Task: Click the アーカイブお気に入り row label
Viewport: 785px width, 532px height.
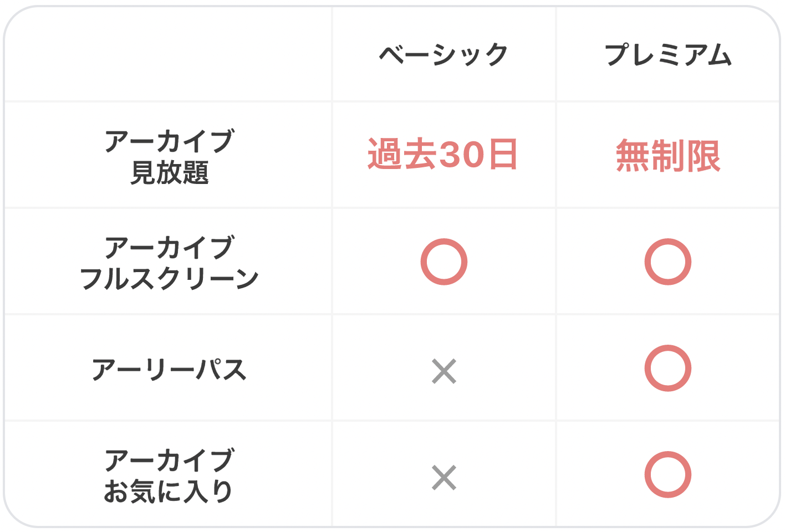Action: tap(169, 475)
